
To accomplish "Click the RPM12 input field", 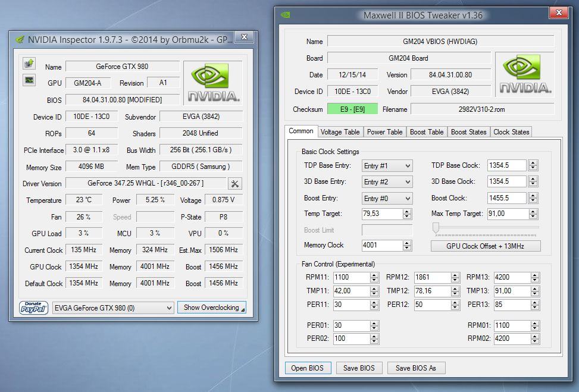I will (x=433, y=277).
